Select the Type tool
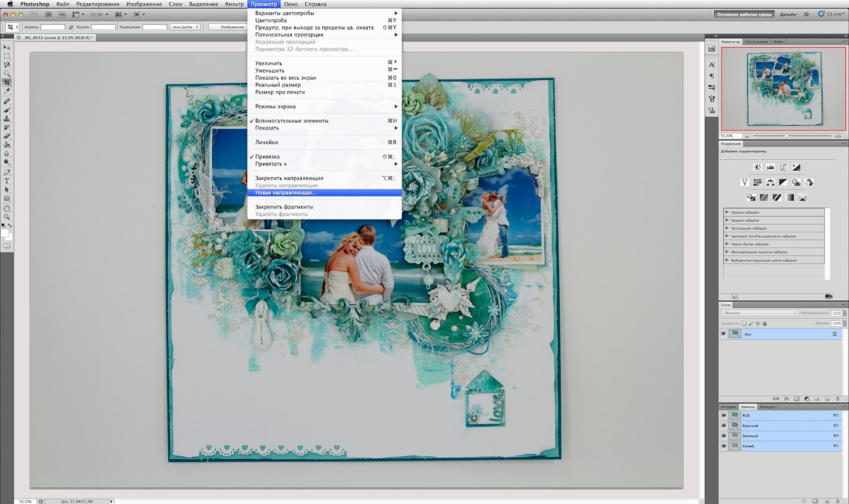The image size is (849, 504). pos(7,181)
